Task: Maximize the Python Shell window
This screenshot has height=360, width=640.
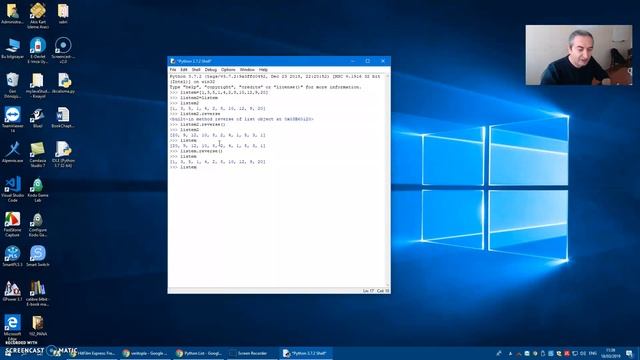Action: click(x=368, y=61)
